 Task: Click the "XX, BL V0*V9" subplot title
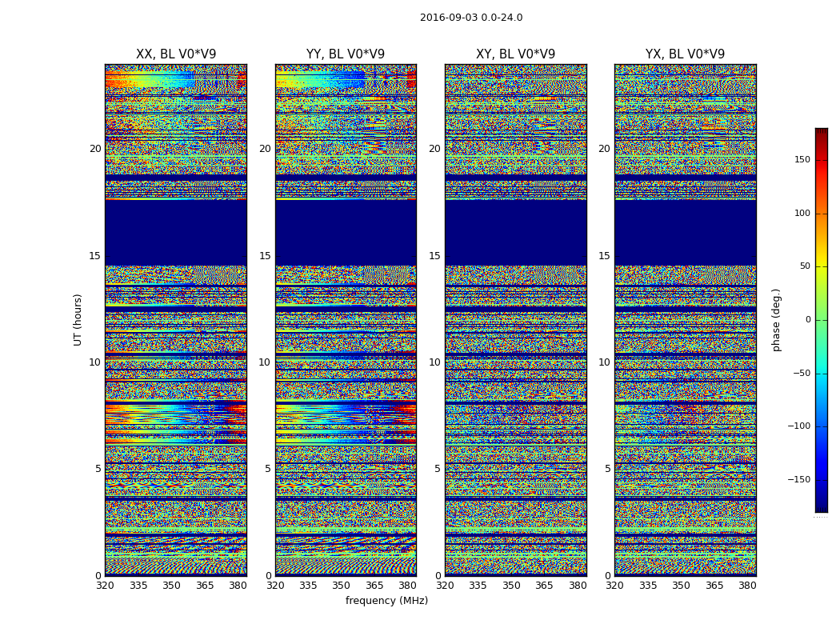point(176,54)
